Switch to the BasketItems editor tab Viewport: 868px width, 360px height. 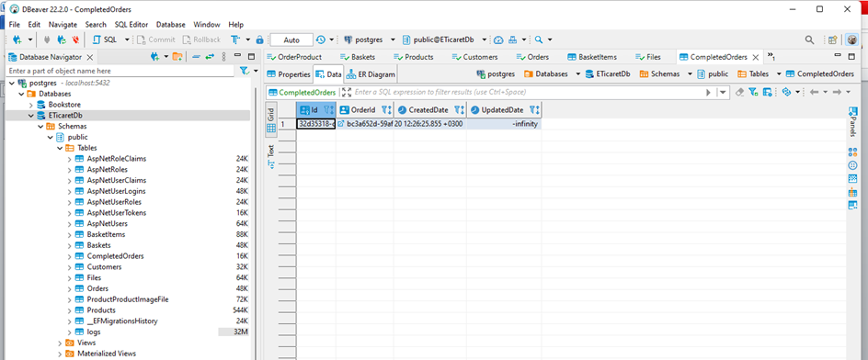(x=592, y=57)
